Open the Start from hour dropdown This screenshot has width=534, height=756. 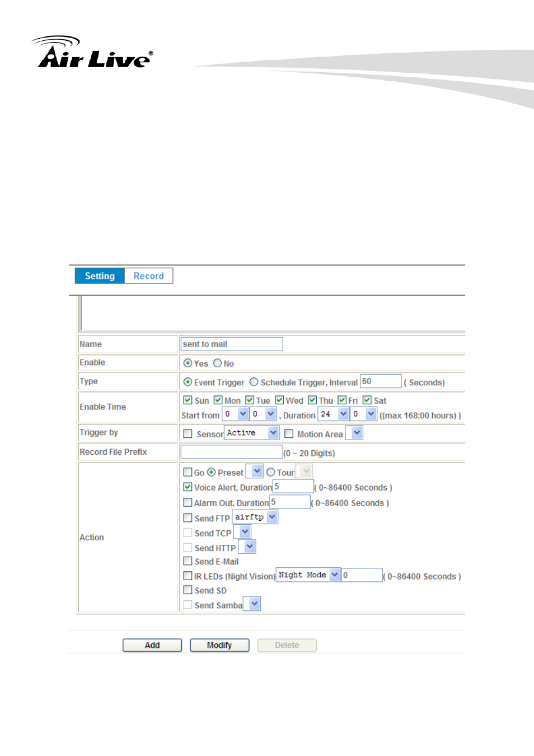pos(236,414)
